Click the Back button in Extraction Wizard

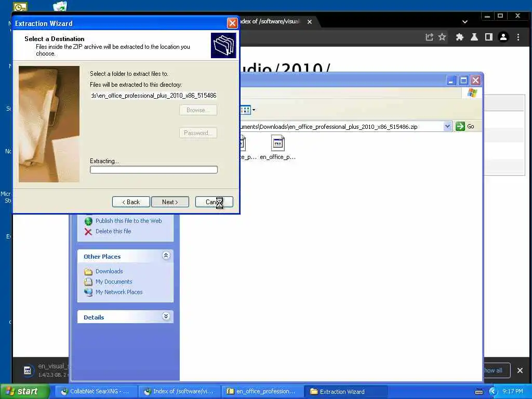point(131,202)
